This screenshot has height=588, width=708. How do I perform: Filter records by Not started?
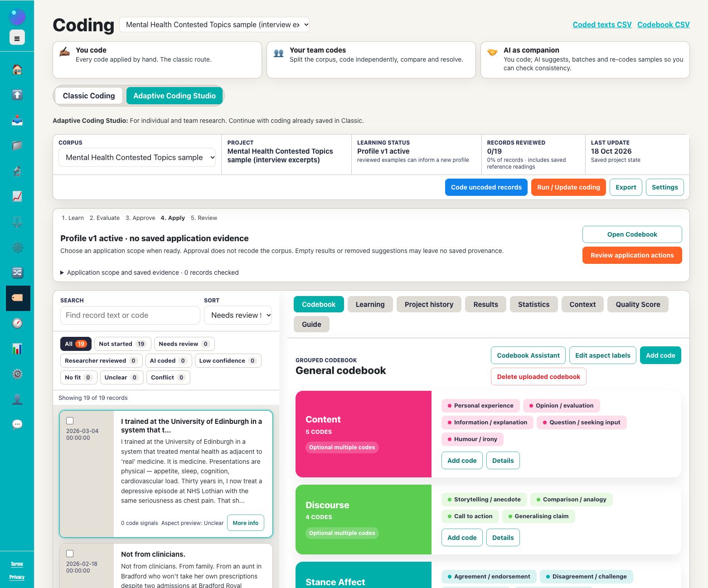[x=122, y=344]
